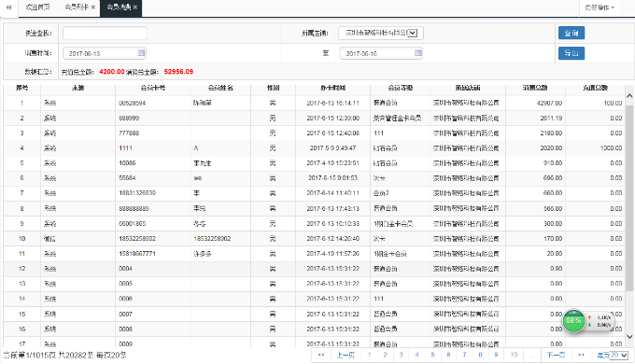
Task: Click card number 18831326839 in row 7
Action: click(x=137, y=193)
